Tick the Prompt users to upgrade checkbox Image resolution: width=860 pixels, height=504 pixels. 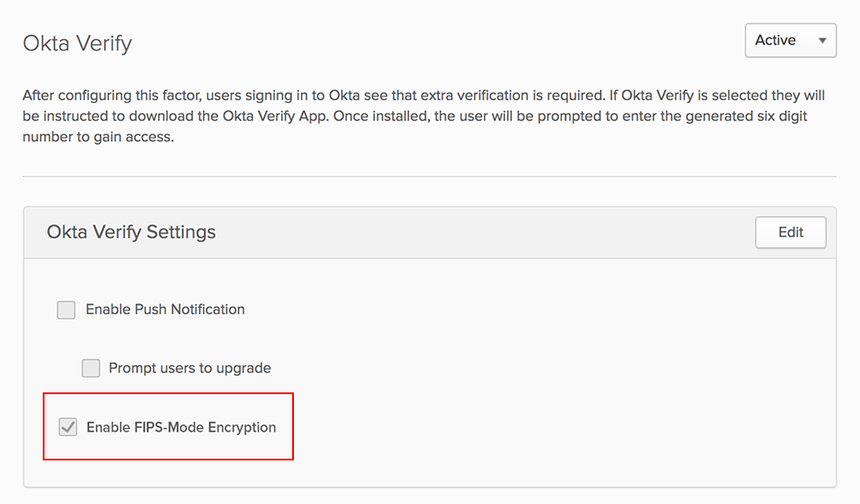[x=91, y=368]
